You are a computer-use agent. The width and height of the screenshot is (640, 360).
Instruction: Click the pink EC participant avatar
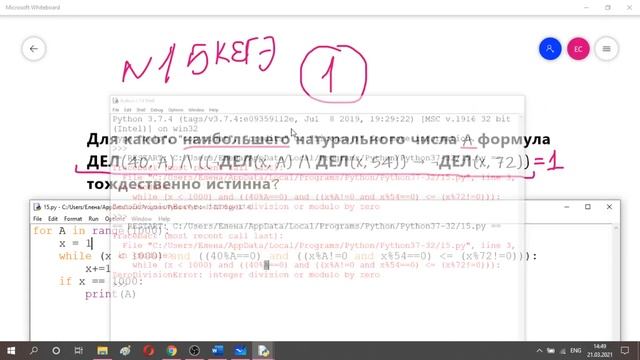click(x=578, y=49)
